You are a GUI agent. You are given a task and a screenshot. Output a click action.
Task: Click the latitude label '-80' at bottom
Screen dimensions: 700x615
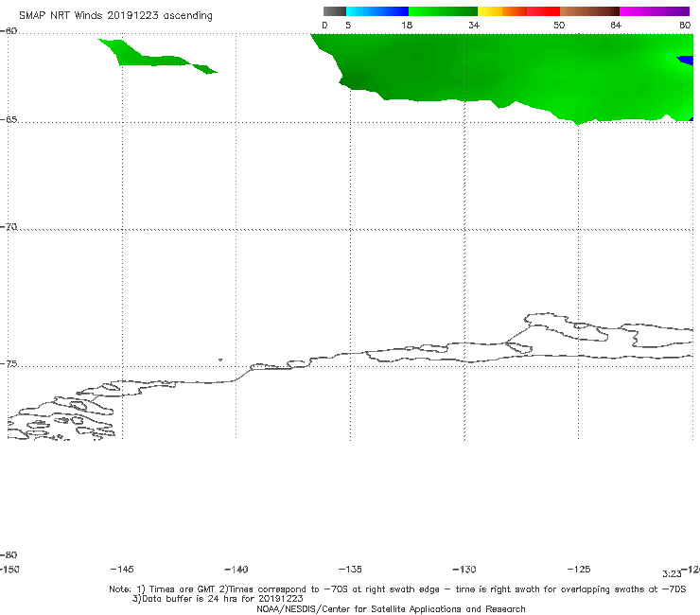[x=9, y=555]
